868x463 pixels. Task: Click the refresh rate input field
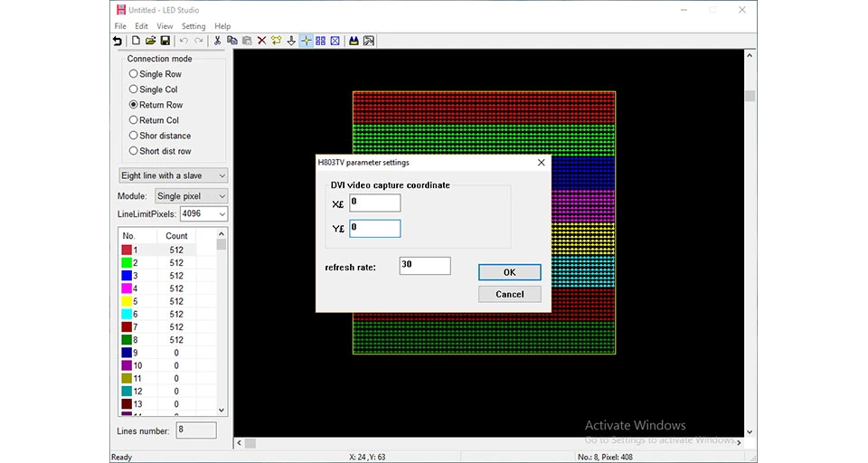425,265
